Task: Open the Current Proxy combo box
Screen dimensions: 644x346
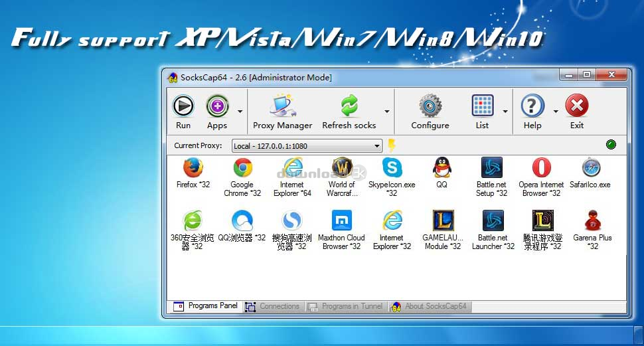Action: click(307, 146)
